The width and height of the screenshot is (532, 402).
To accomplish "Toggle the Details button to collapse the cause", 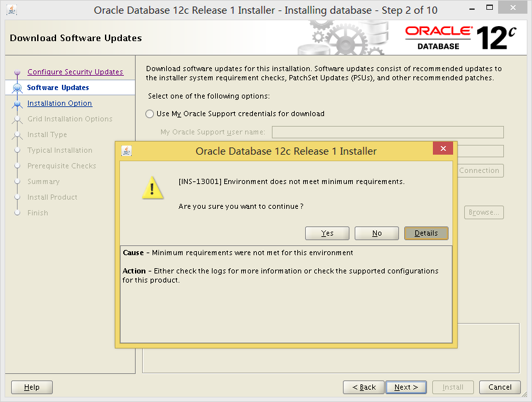I will [x=426, y=233].
